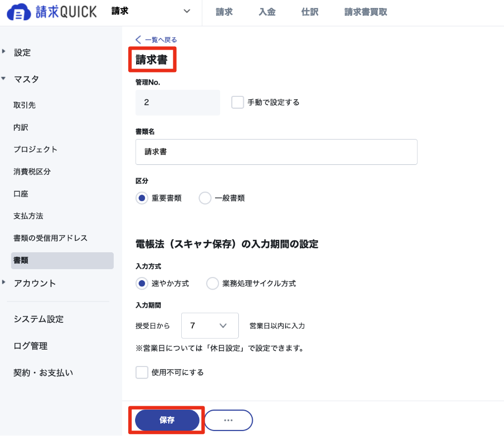Open the 請求 module dropdown in header

152,11
